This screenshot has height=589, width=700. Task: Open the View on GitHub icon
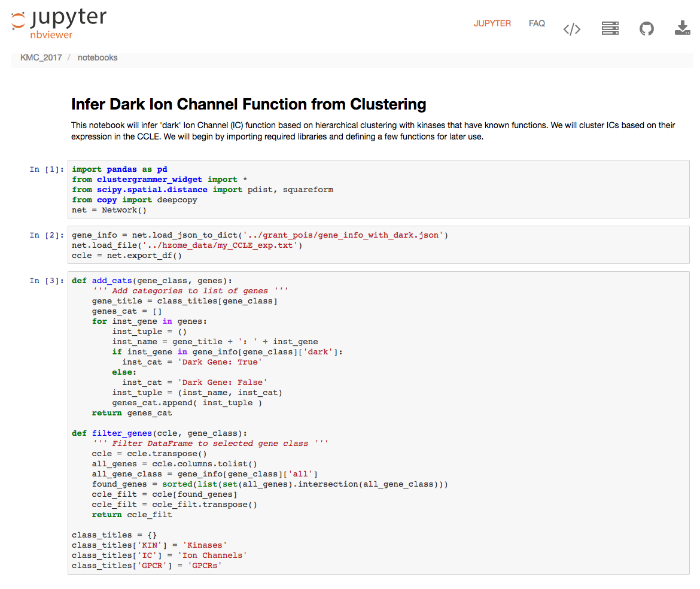click(x=646, y=29)
